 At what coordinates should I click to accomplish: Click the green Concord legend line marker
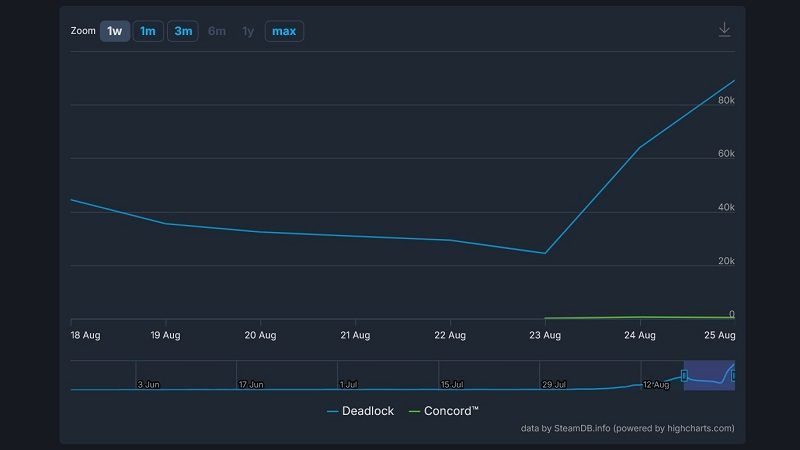(x=415, y=411)
